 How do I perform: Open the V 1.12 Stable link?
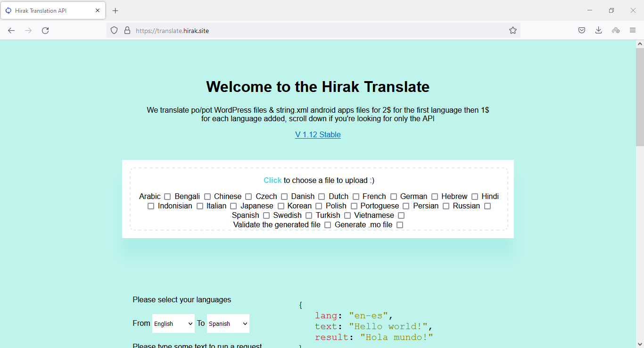coord(318,135)
